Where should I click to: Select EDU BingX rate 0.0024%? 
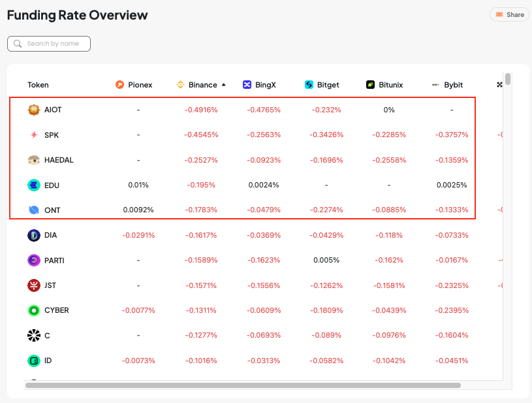tap(264, 185)
